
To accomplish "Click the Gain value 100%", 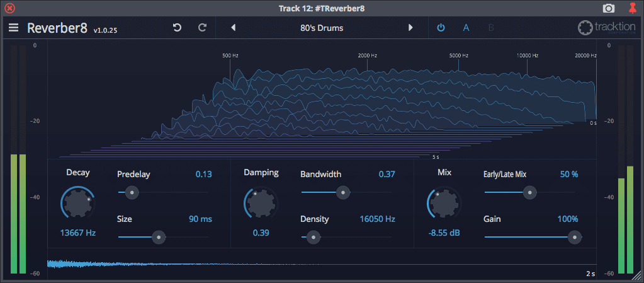I will [567, 219].
